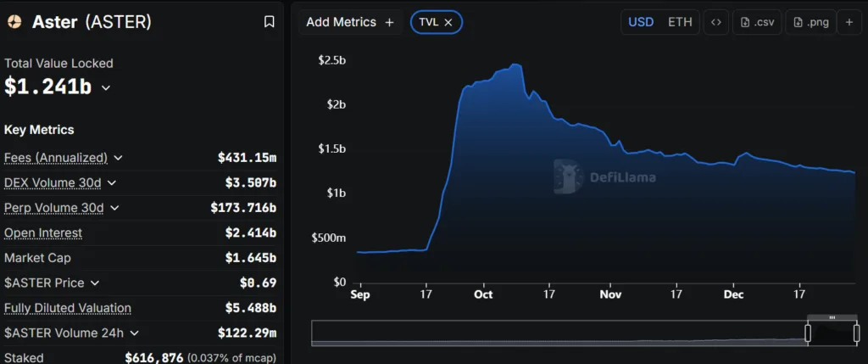868x364 pixels.
Task: Click the plus button next to .png
Action: click(849, 22)
